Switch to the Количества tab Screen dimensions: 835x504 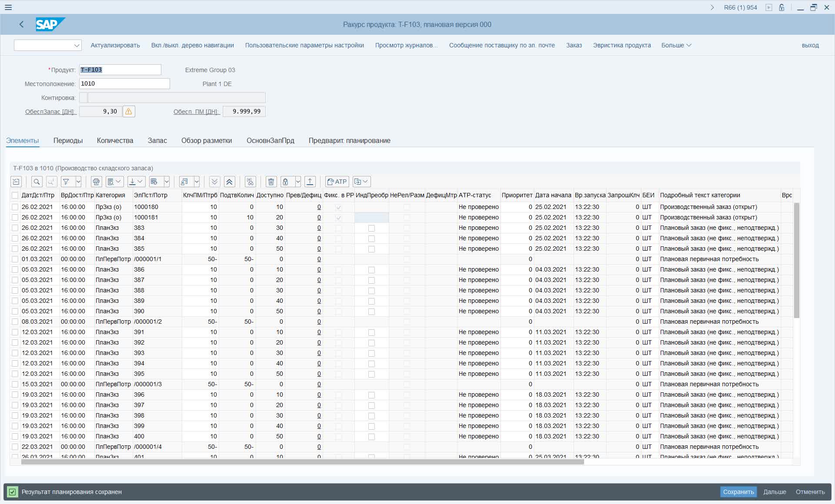coord(115,140)
